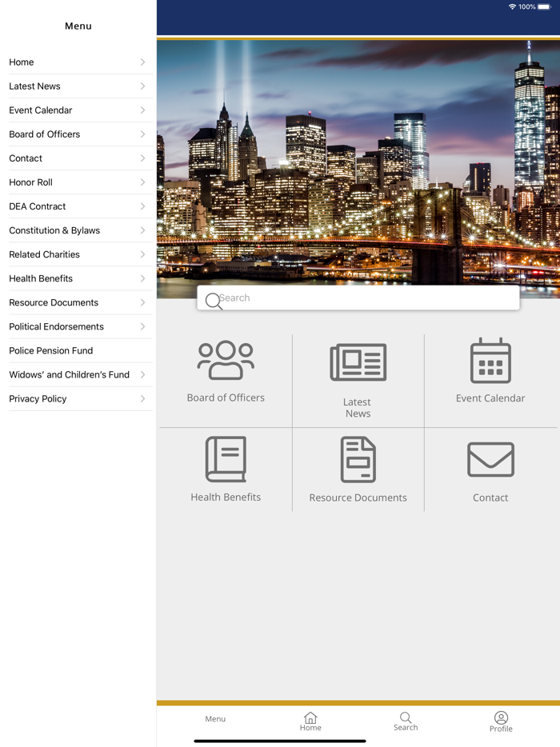Open the Board of Officers people icon

(x=226, y=360)
